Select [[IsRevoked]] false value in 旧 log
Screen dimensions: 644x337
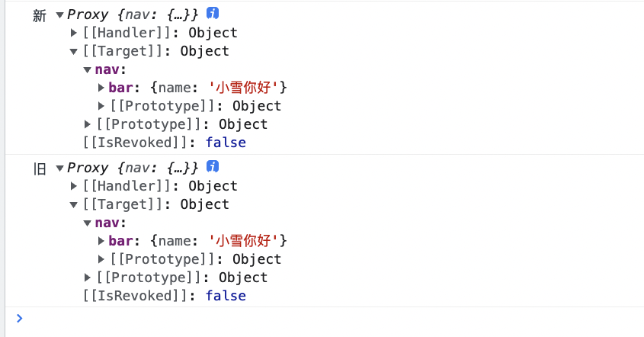tap(226, 296)
